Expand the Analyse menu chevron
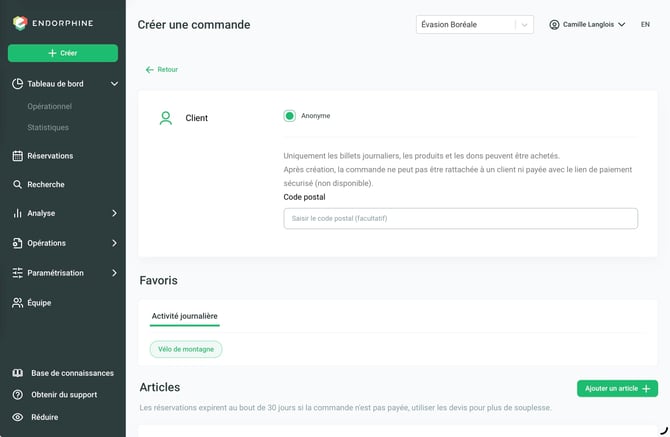 tap(114, 213)
